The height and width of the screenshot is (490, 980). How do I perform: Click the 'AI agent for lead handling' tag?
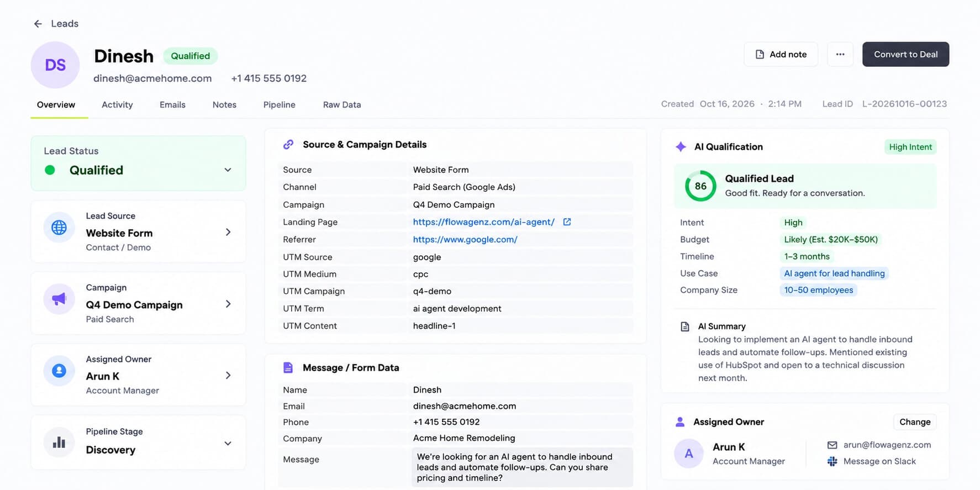(x=834, y=273)
